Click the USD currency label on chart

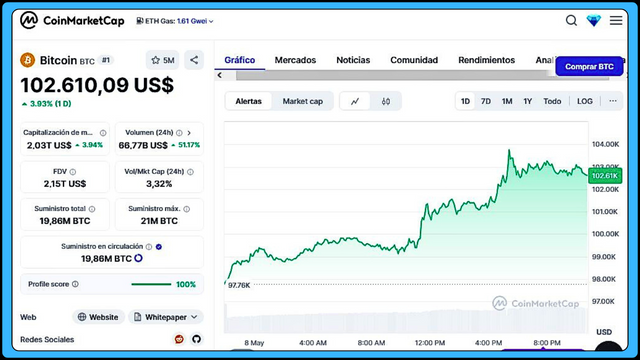click(604, 332)
